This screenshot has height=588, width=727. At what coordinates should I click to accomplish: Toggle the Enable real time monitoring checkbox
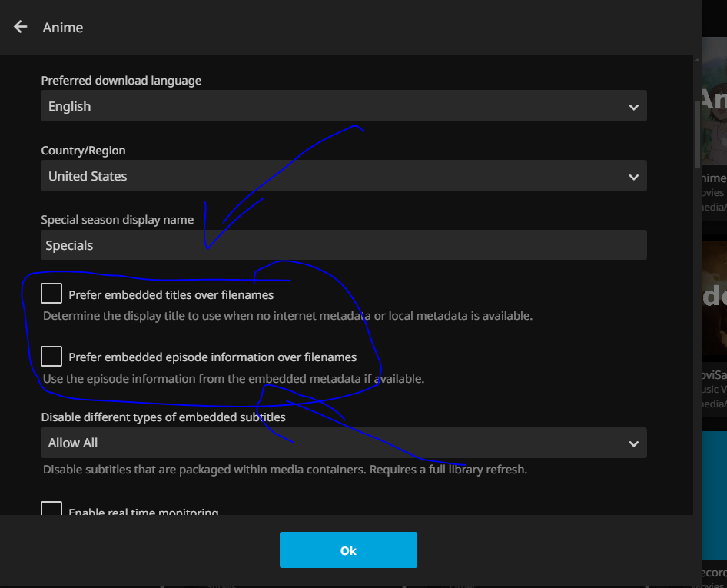(x=51, y=510)
